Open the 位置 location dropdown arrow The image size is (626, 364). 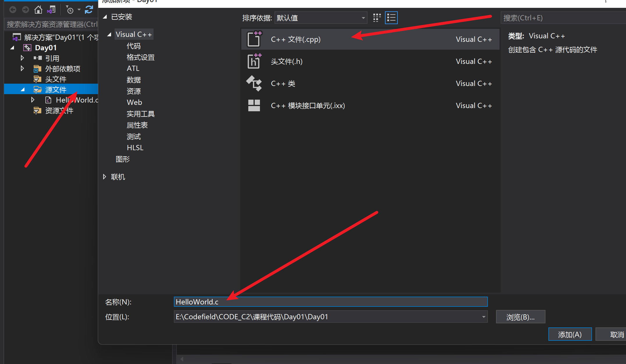pyautogui.click(x=484, y=317)
